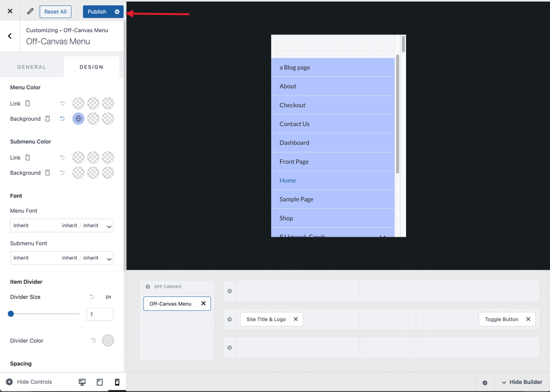The height and width of the screenshot is (392, 550).
Task: Remove the Toggle Button element
Action: tap(528, 319)
